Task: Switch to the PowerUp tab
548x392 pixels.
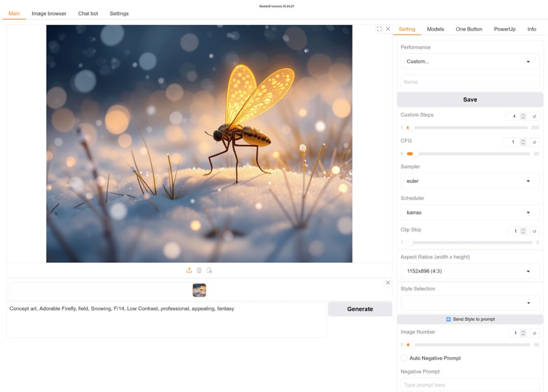Action: pyautogui.click(x=505, y=30)
